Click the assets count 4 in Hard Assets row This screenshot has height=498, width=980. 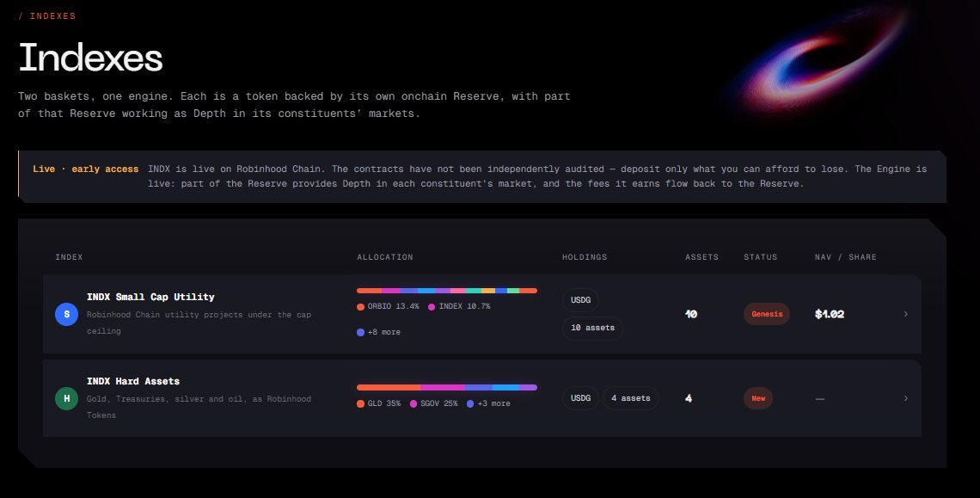(688, 398)
